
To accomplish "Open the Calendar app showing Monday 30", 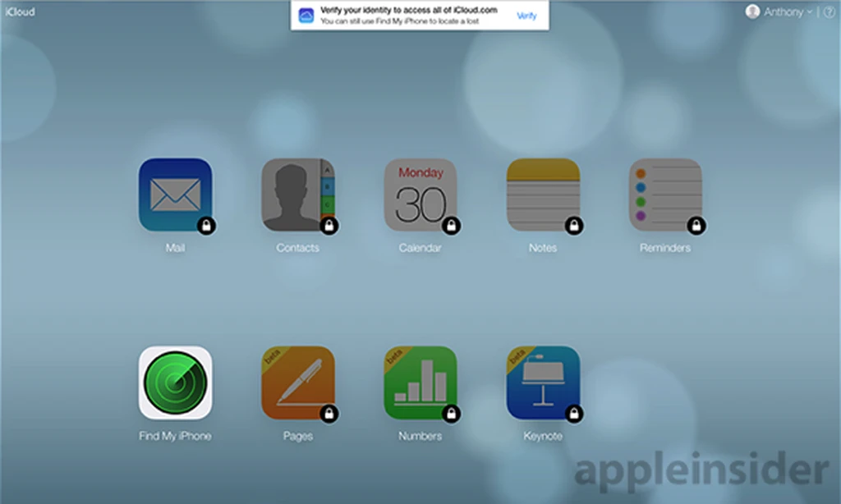I will pyautogui.click(x=420, y=195).
